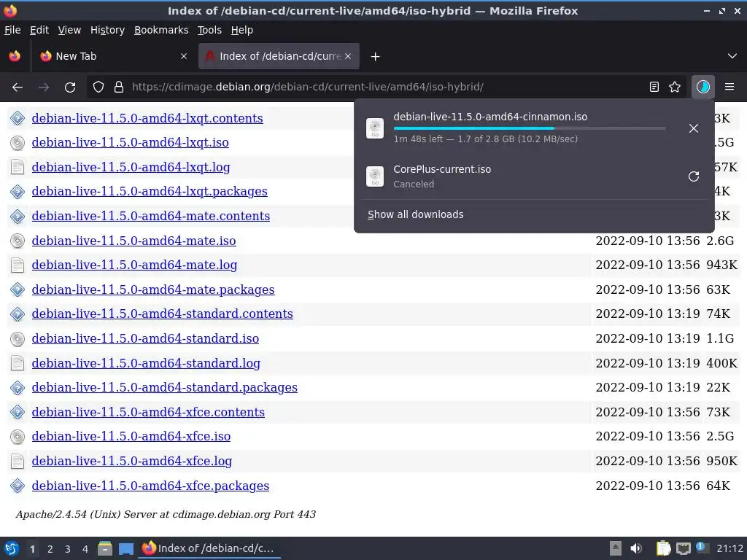This screenshot has height=560, width=747.
Task: Download debian-live-11.5.0-amd64-mate.iso
Action: click(x=134, y=241)
